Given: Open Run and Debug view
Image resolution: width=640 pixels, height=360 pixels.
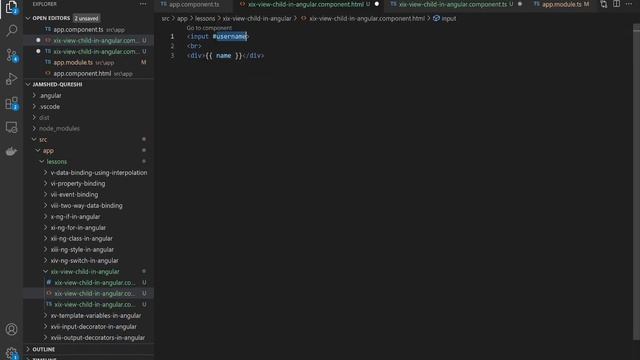Looking at the screenshot, I should click(11, 79).
